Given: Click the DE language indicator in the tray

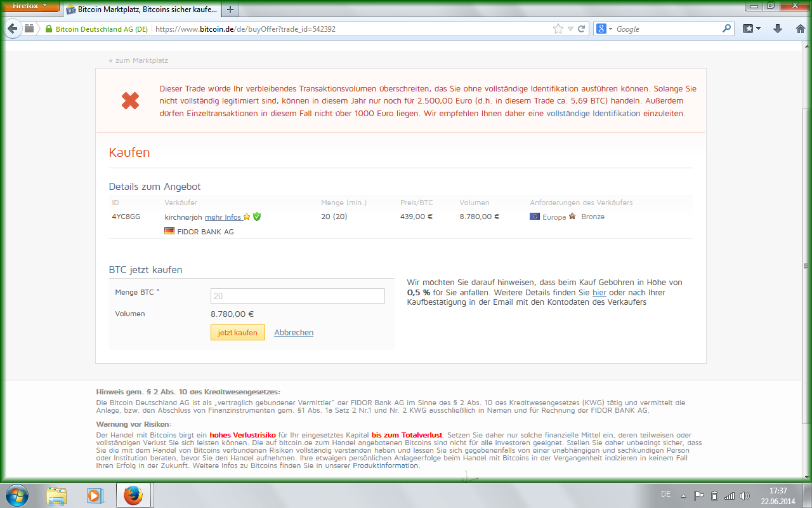Looking at the screenshot, I should pyautogui.click(x=665, y=494).
